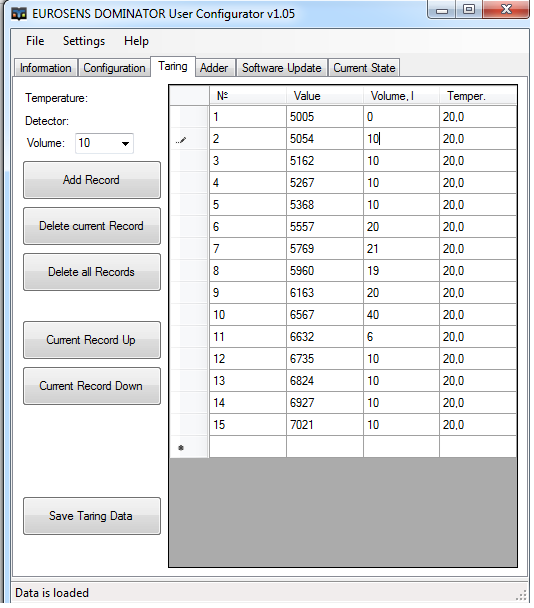
Task: Select Value cell 5960
Action: point(325,271)
